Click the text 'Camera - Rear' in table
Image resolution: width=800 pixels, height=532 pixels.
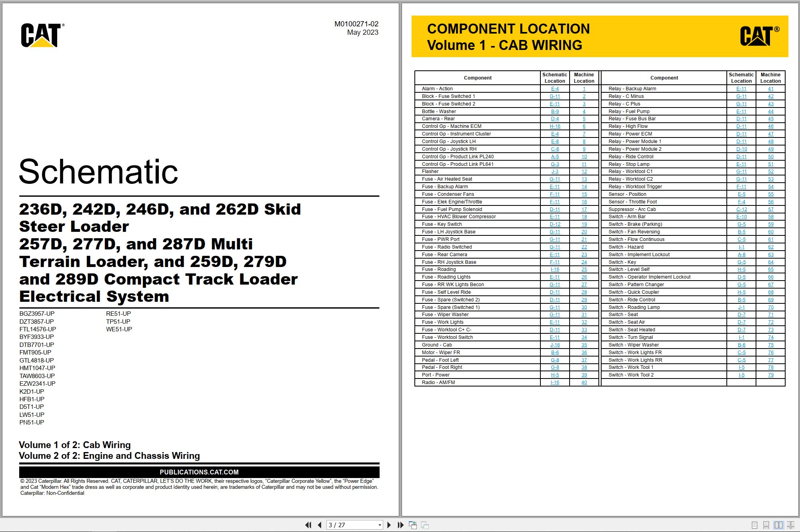(438, 119)
